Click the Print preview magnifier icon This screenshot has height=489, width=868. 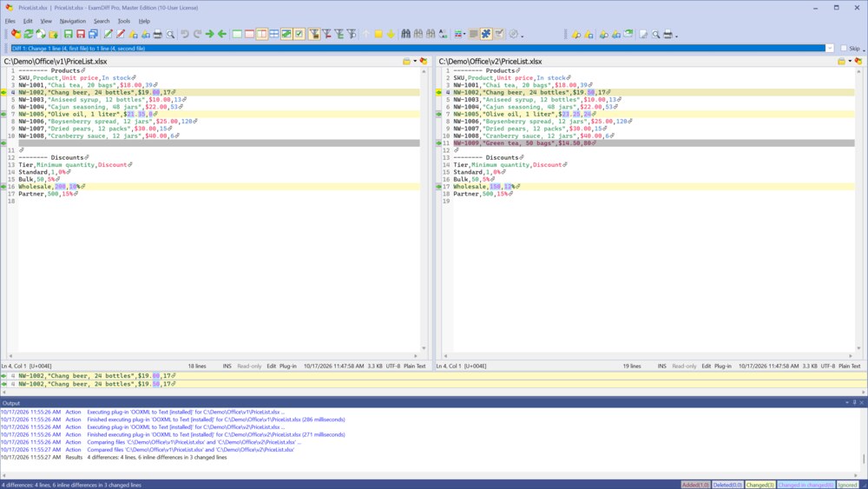point(170,35)
